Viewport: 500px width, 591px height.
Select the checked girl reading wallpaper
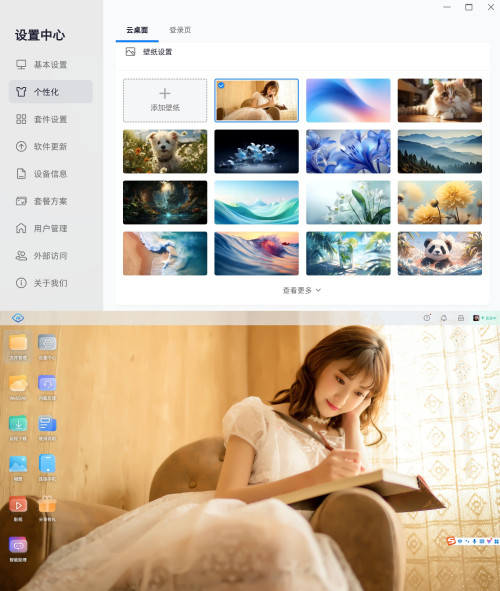[x=257, y=100]
